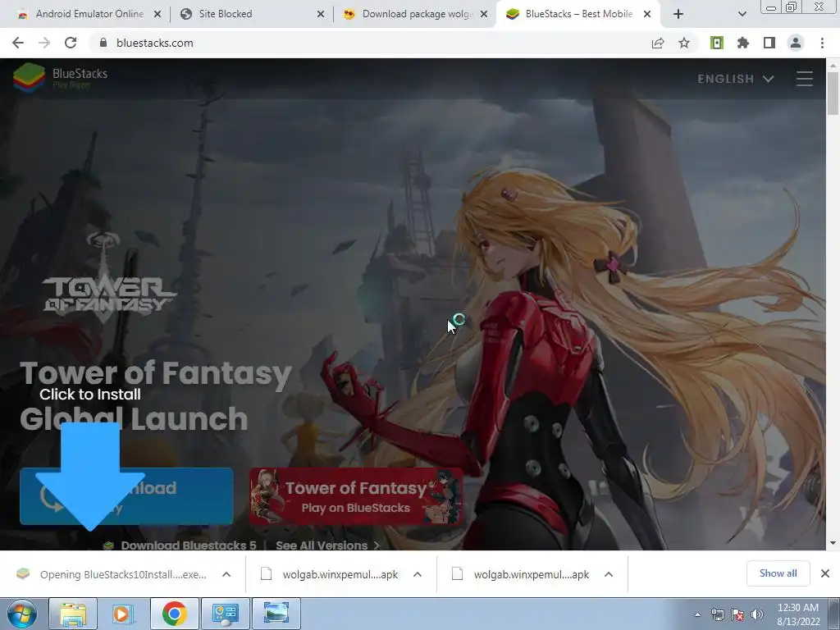This screenshot has width=840, height=630.
Task: Open Windows Explorer from the taskbar
Action: 73,614
